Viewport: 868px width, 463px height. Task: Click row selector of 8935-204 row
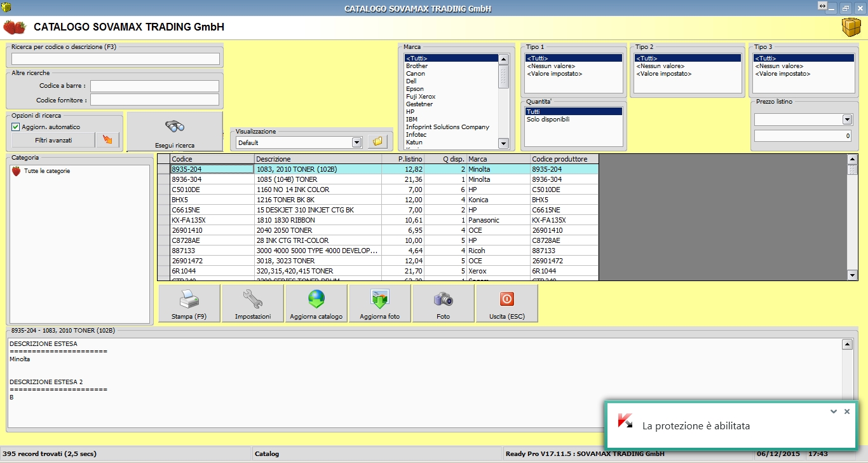[x=164, y=169]
